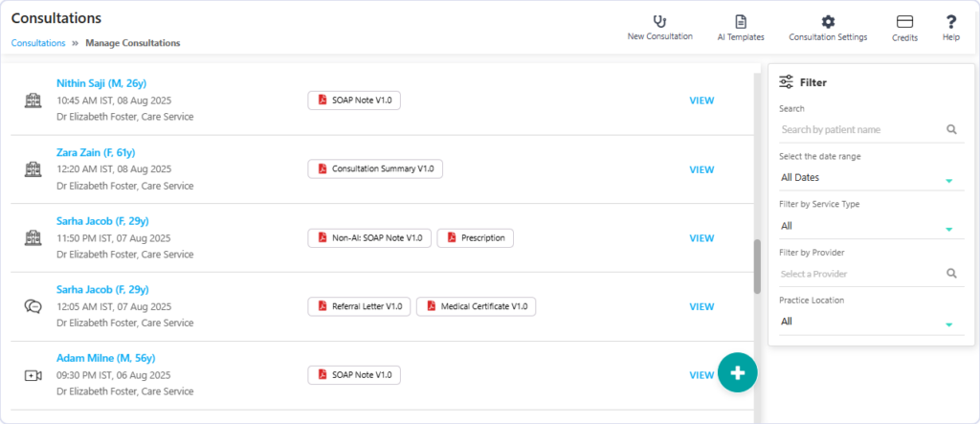Click the patient name search magnifier icon
Screen dimensions: 980x424
pyautogui.click(x=951, y=129)
